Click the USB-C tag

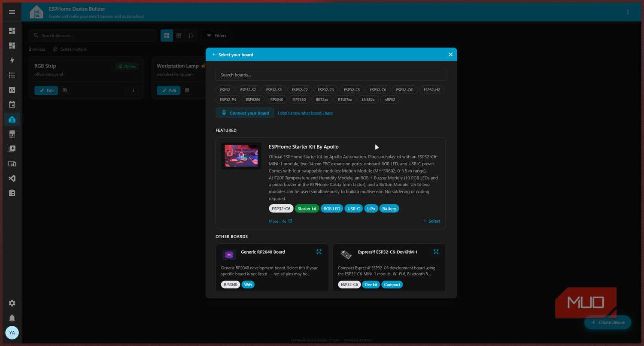[354, 209]
